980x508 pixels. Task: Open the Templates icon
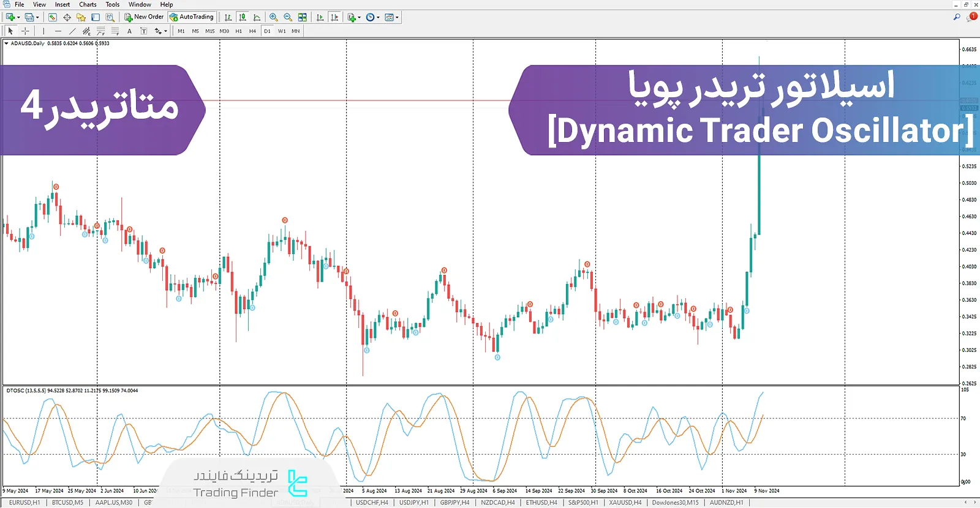tap(389, 17)
